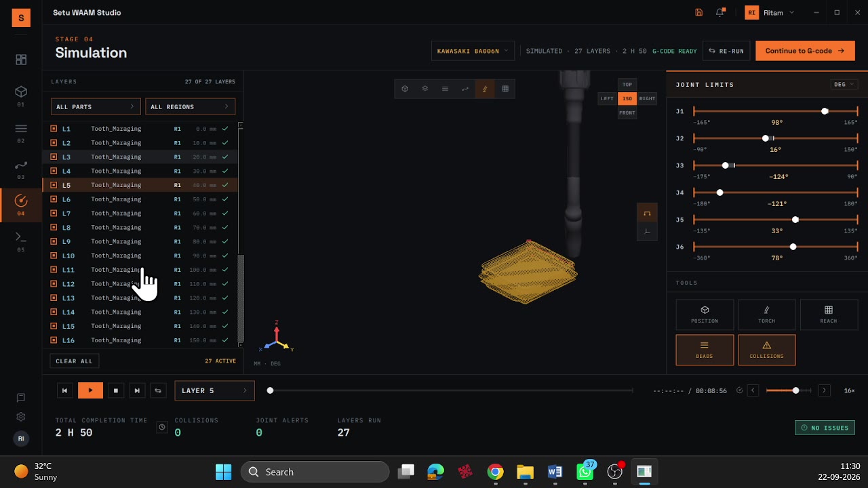Click the playback speed slider handle
868x488 pixels.
pos(795,390)
